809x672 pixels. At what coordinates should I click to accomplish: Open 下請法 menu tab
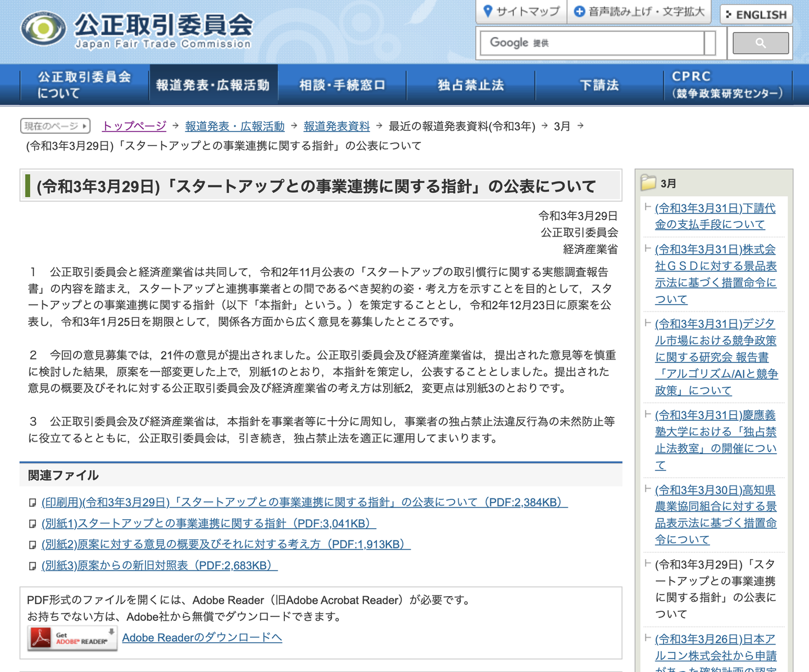click(599, 85)
